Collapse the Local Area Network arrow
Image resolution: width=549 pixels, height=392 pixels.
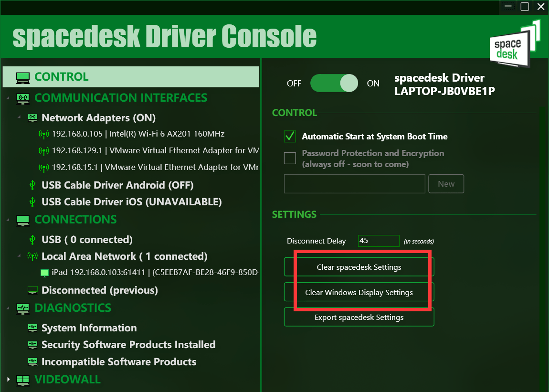point(19,256)
